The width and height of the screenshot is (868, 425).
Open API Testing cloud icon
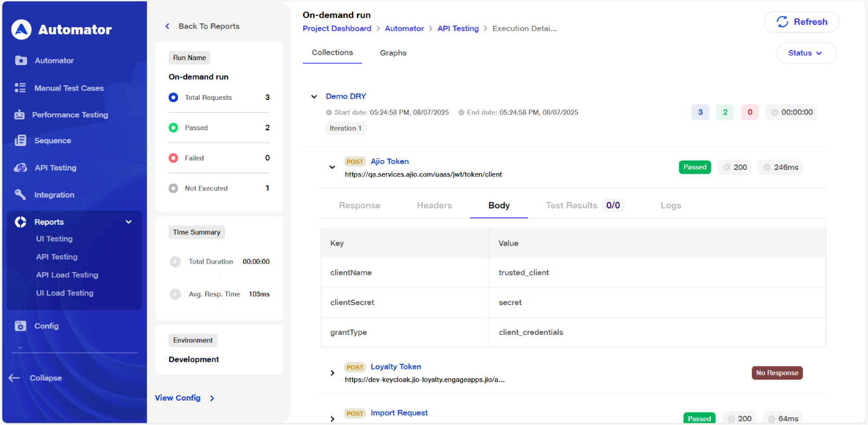pyautogui.click(x=20, y=168)
